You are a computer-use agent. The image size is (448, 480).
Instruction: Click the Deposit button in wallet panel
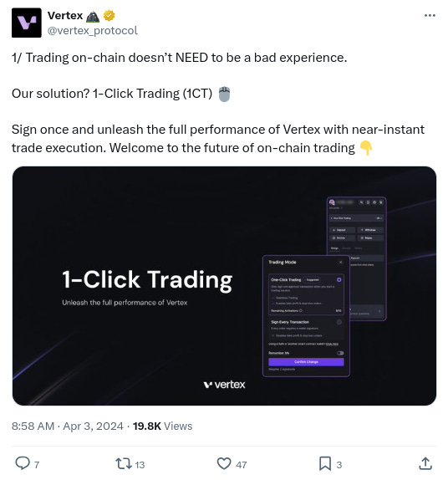coord(343,230)
